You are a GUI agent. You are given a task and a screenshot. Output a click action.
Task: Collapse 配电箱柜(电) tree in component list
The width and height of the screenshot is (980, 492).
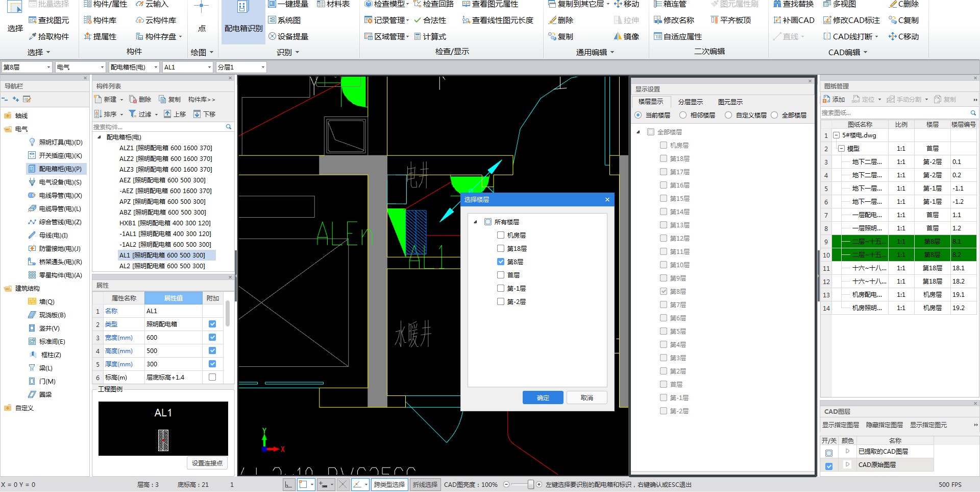pyautogui.click(x=99, y=137)
